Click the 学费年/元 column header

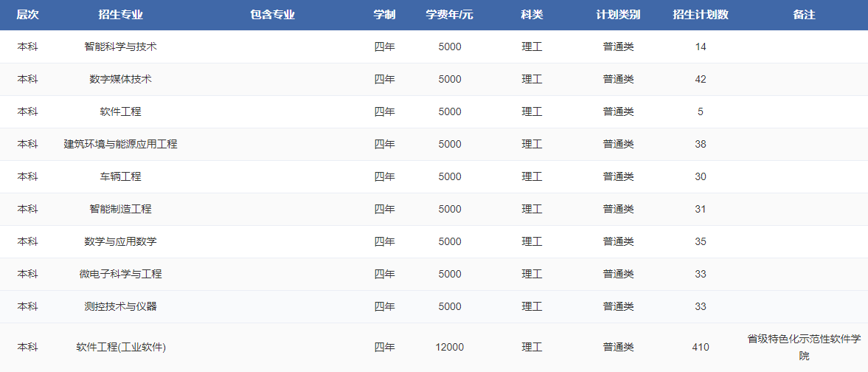point(449,15)
